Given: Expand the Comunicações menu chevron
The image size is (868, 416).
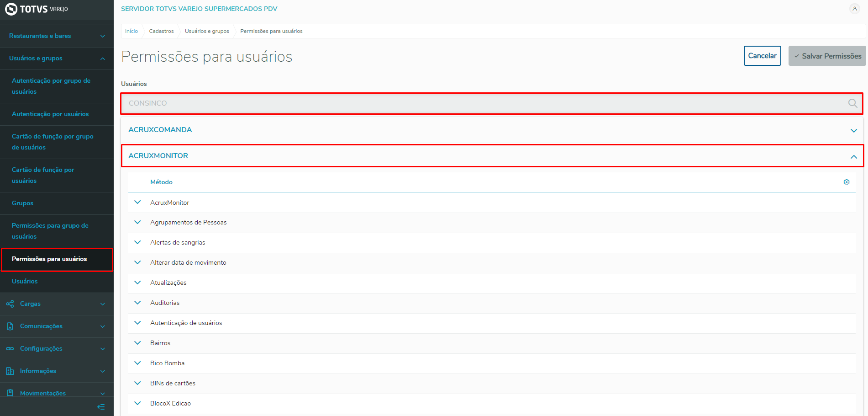Looking at the screenshot, I should pyautogui.click(x=103, y=326).
